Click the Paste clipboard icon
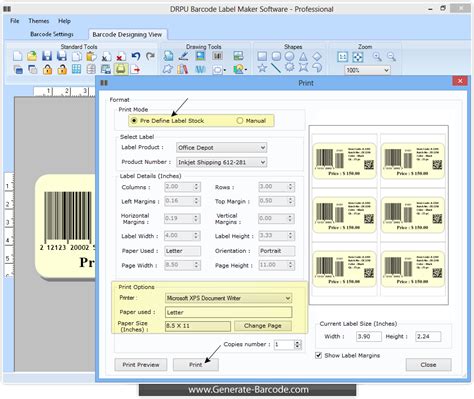Screen dimensions: 474x399 point(91,56)
